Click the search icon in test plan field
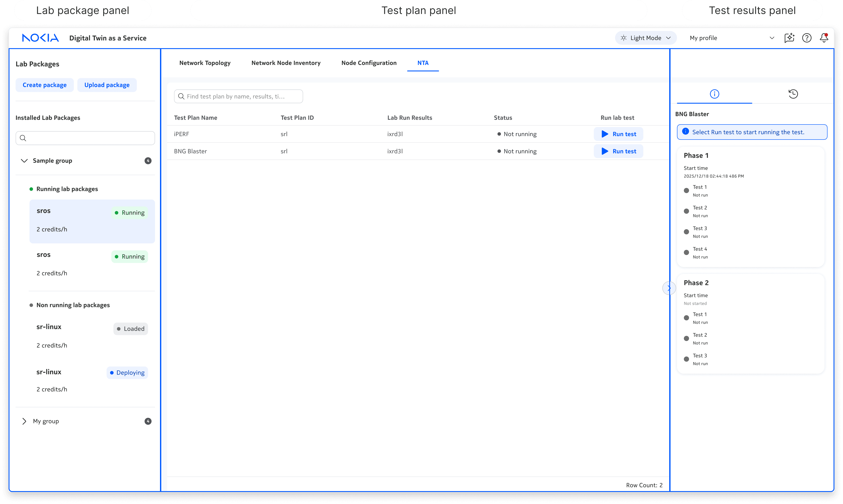 (181, 97)
